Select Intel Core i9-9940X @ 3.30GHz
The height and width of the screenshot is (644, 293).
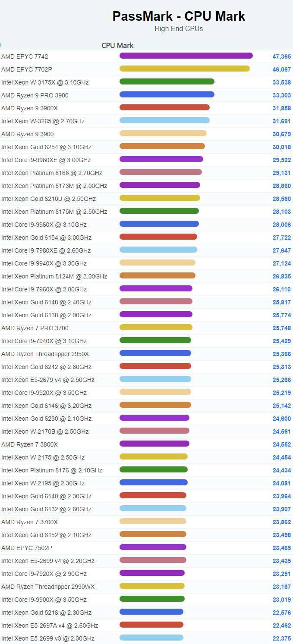(x=44, y=263)
